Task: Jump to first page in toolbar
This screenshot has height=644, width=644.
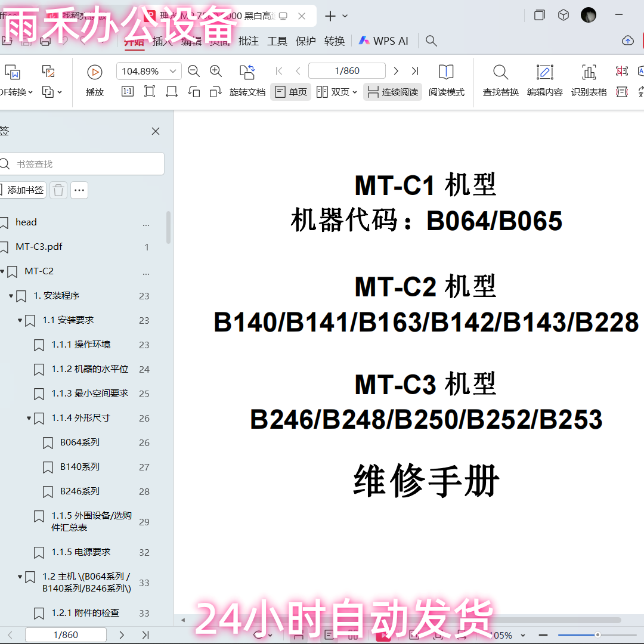Action: click(x=279, y=71)
